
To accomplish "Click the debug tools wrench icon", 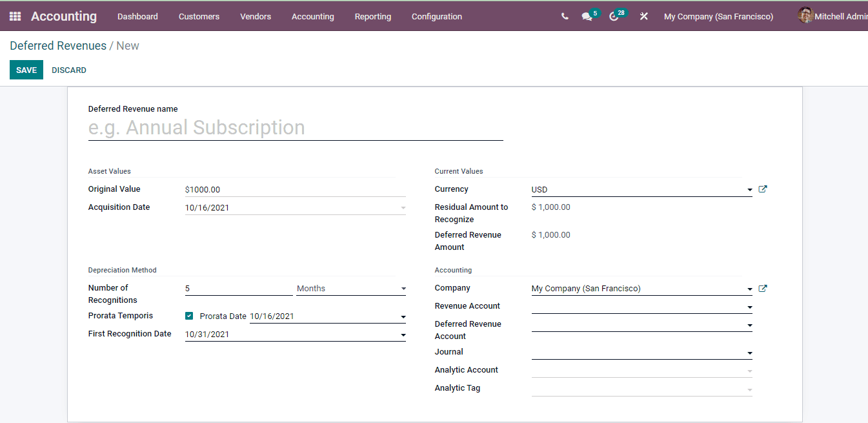I will point(643,15).
